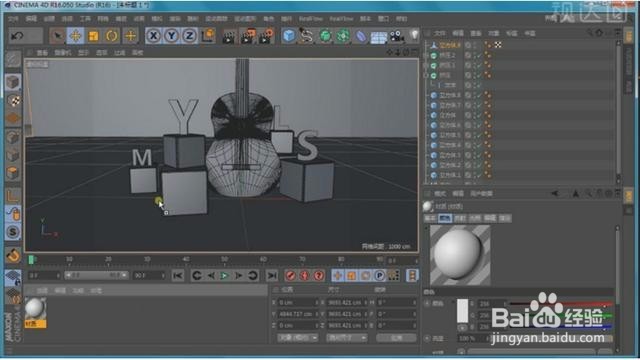The width and height of the screenshot is (640, 360).
Task: Add a Camera object
Action: click(x=396, y=36)
